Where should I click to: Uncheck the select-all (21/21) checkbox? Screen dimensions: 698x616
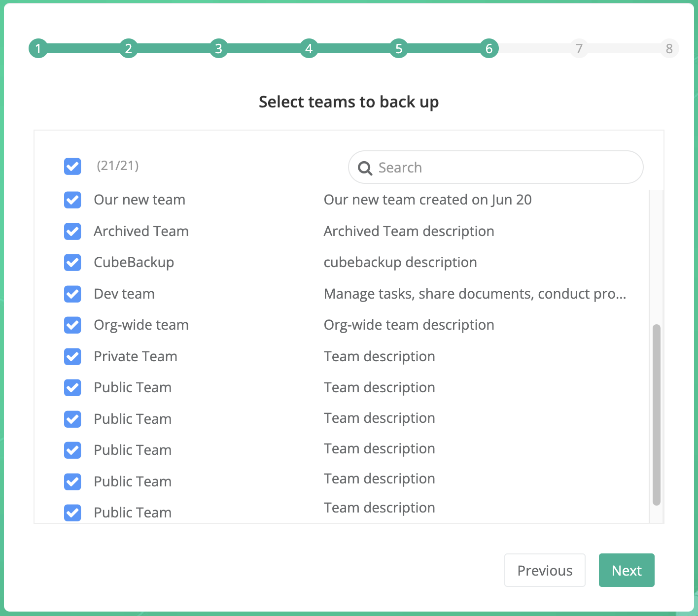tap(72, 166)
